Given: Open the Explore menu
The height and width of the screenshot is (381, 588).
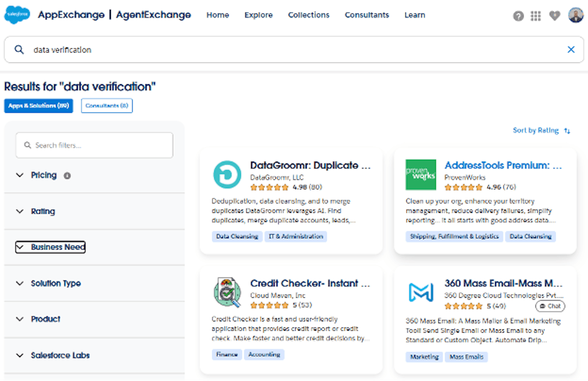Looking at the screenshot, I should [258, 15].
